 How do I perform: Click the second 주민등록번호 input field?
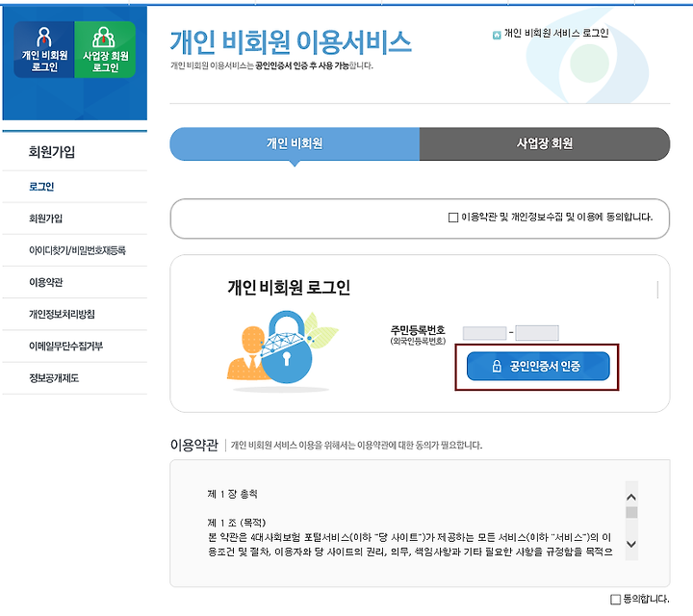tap(537, 333)
